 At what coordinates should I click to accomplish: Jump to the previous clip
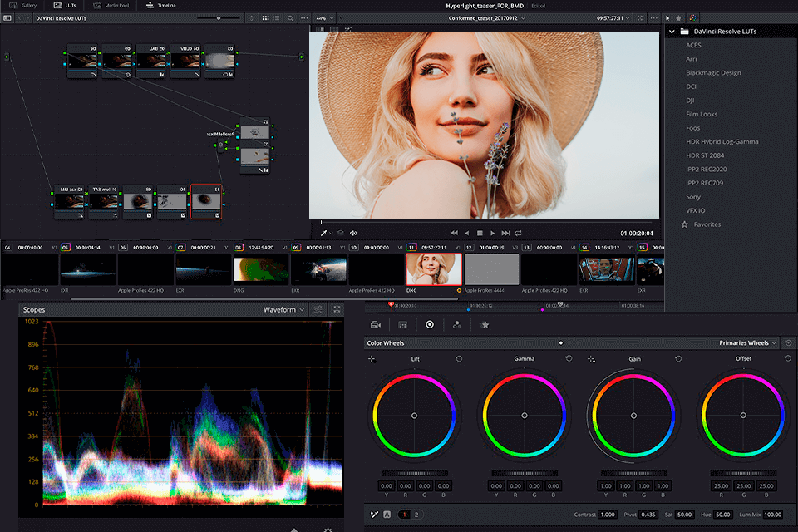click(454, 233)
